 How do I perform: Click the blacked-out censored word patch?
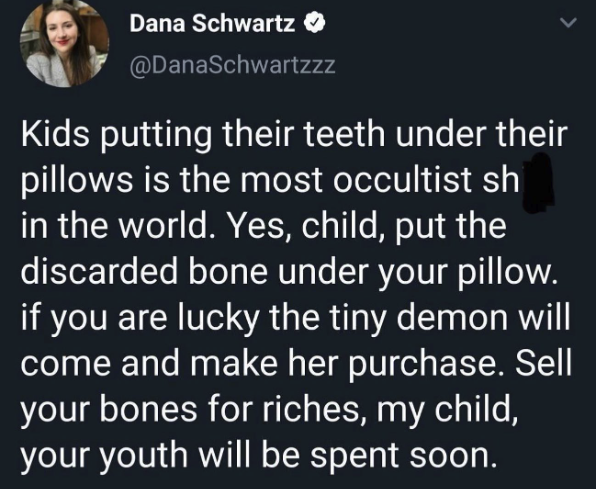539,183
